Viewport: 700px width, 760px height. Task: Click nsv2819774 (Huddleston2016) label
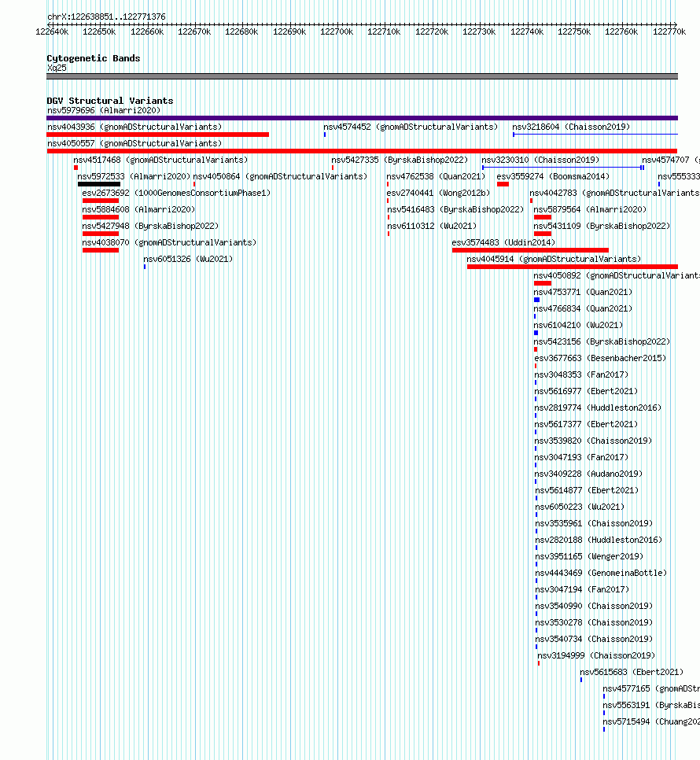[598, 408]
